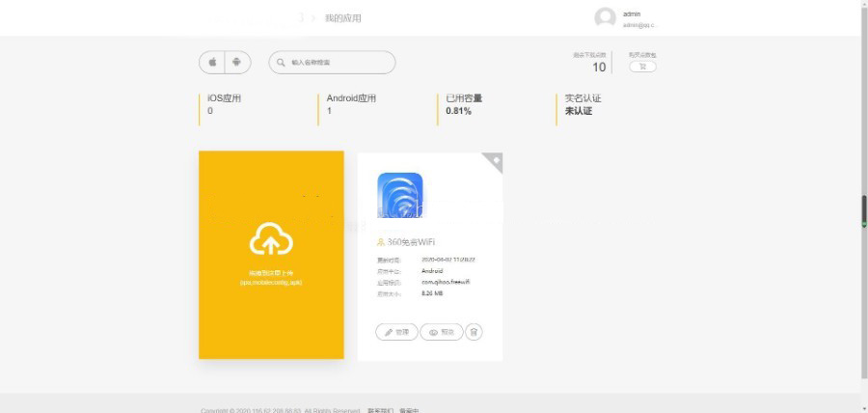Filter apps by the Apple iOS icon
The height and width of the screenshot is (413, 868).
212,63
